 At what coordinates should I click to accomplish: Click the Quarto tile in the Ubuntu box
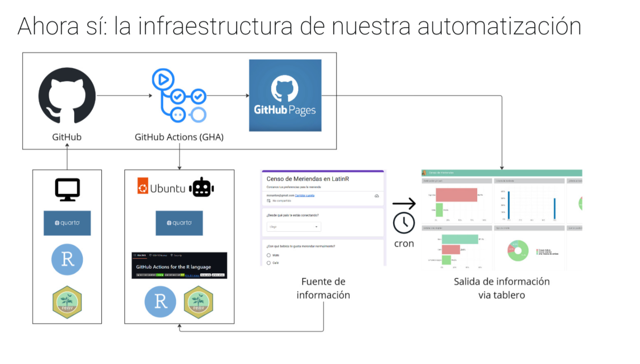click(x=179, y=223)
